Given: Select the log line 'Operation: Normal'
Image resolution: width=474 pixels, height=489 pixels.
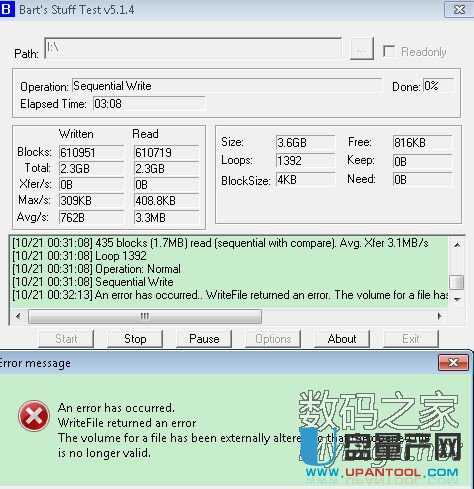Looking at the screenshot, I should [96, 269].
